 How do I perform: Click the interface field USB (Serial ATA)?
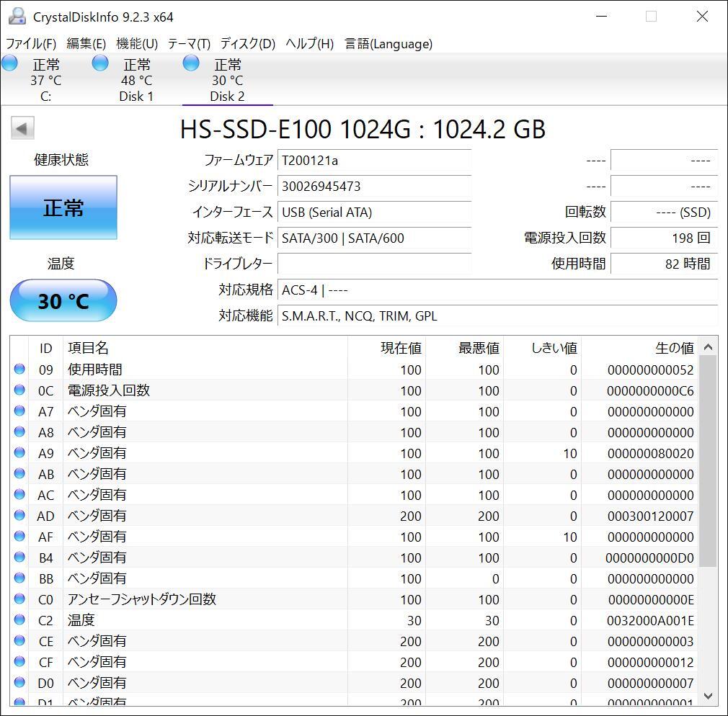pos(374,212)
